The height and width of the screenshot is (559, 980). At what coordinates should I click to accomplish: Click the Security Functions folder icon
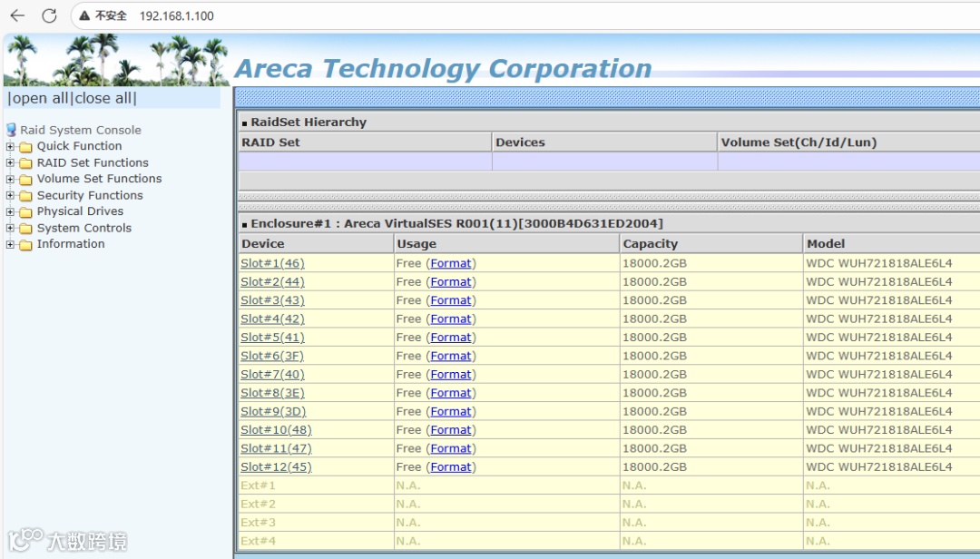tap(25, 196)
